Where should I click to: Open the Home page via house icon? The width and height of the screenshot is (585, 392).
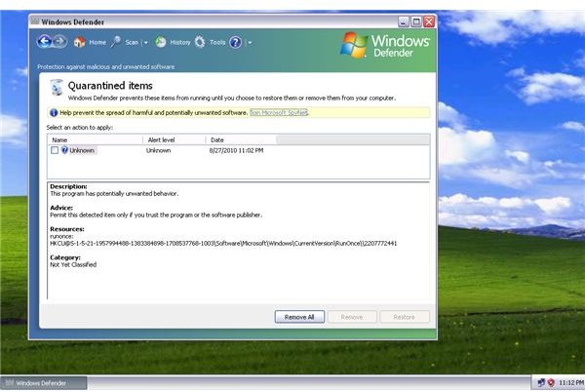coord(79,42)
